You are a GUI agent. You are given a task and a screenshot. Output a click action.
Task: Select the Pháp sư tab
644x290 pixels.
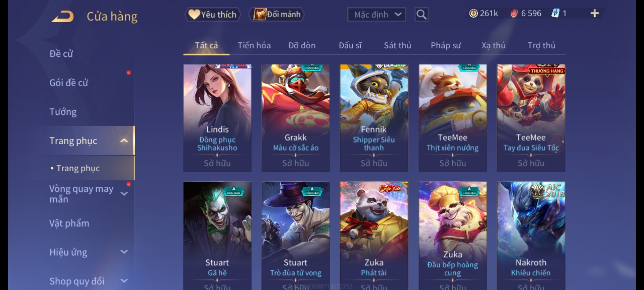446,45
